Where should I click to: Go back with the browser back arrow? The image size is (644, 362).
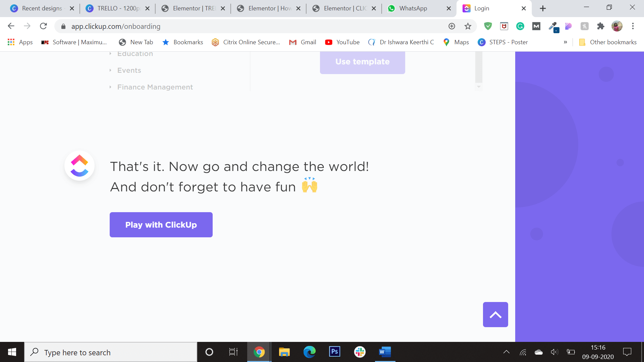[x=11, y=26]
